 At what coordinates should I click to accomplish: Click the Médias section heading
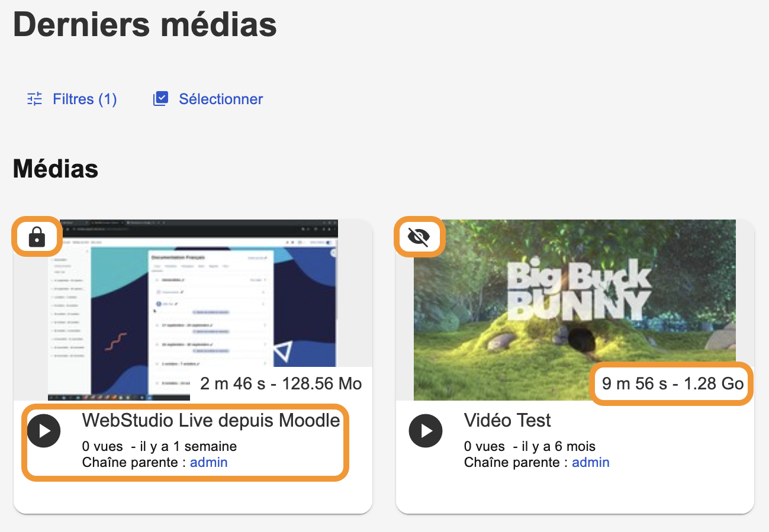click(x=56, y=169)
